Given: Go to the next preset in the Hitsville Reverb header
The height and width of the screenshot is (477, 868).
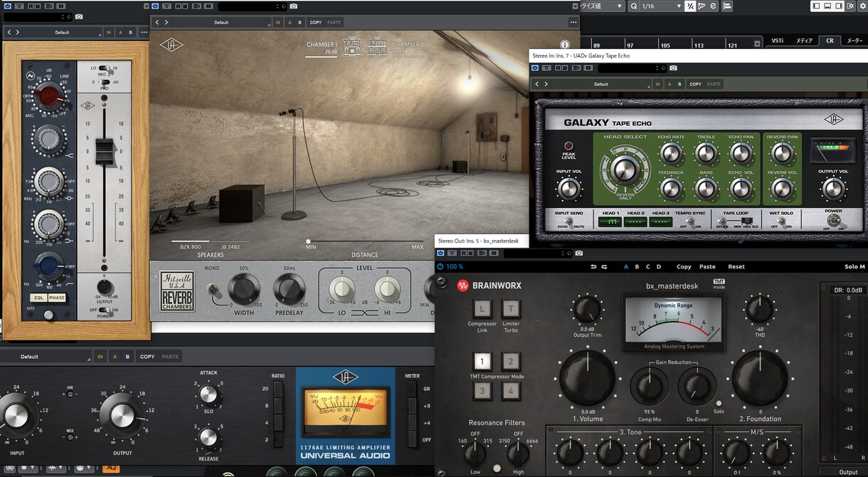Looking at the screenshot, I should [166, 22].
